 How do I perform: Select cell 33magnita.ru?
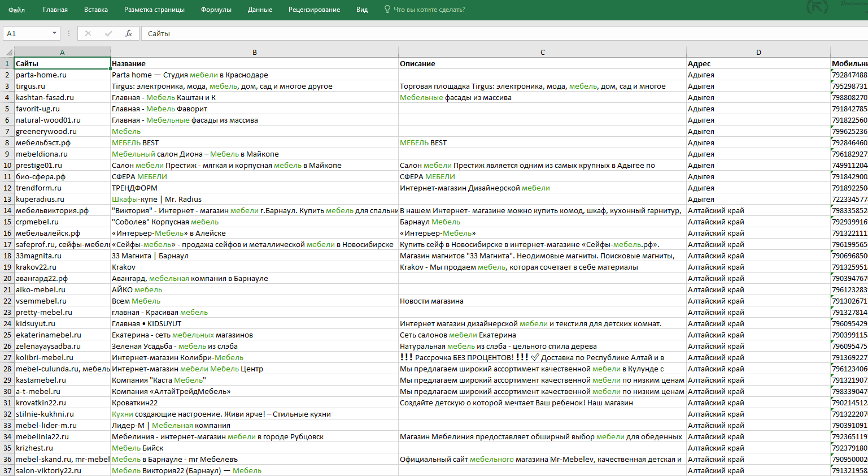(62, 256)
